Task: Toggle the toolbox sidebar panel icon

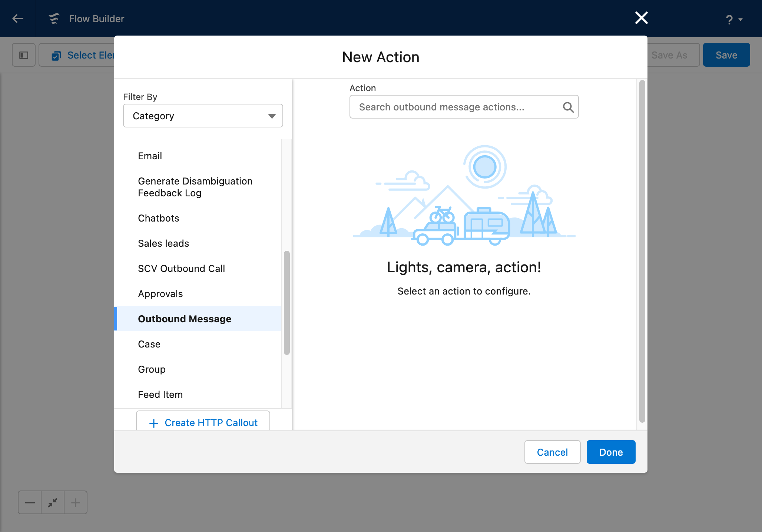Action: point(24,55)
